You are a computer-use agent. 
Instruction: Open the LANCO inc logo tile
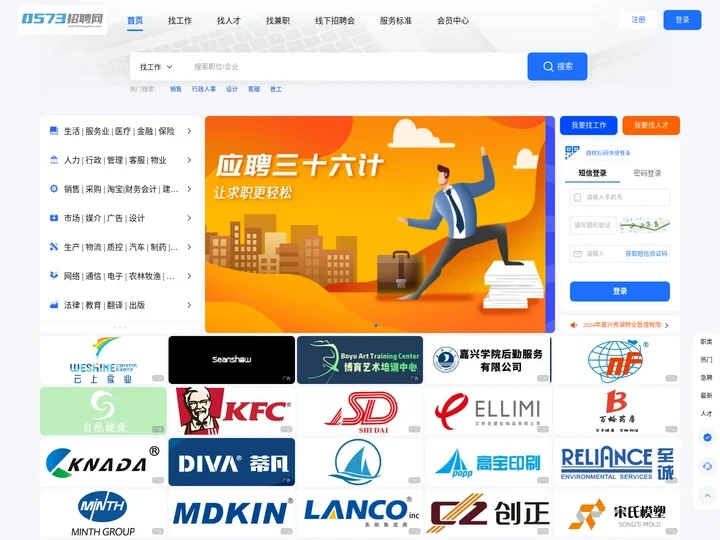pyautogui.click(x=360, y=513)
